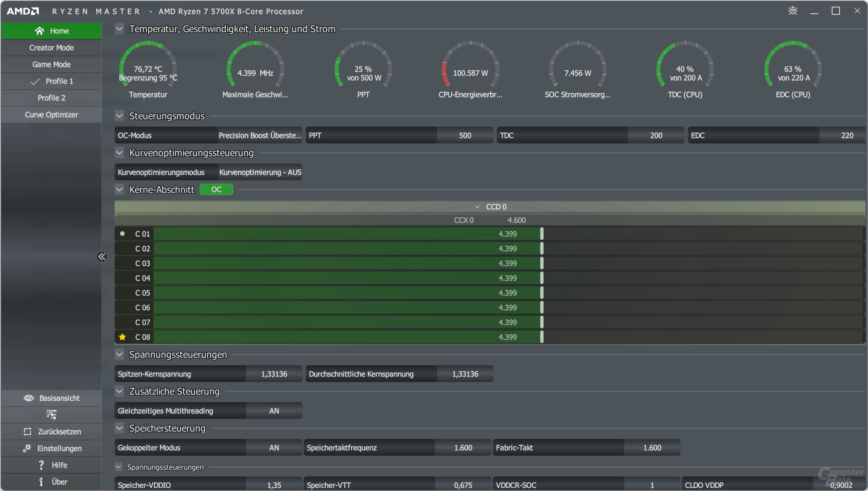Switch to Creator Mode tab

point(51,48)
